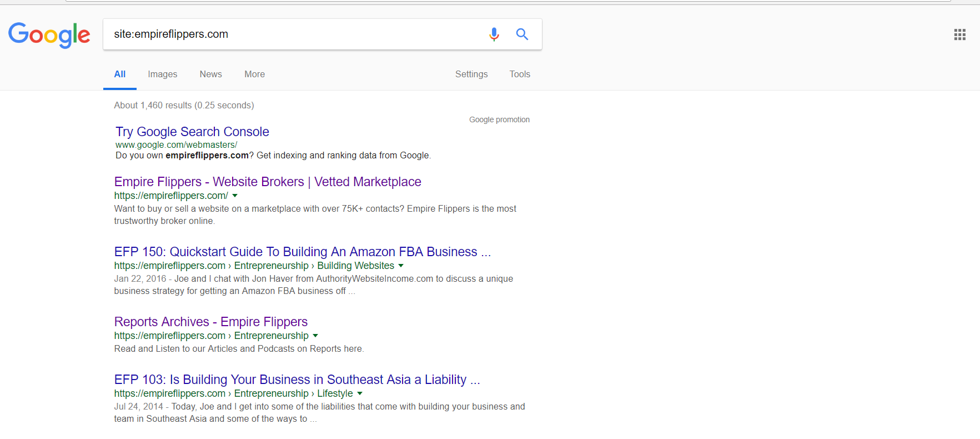
Task: Switch to the Images tab
Action: point(162,74)
